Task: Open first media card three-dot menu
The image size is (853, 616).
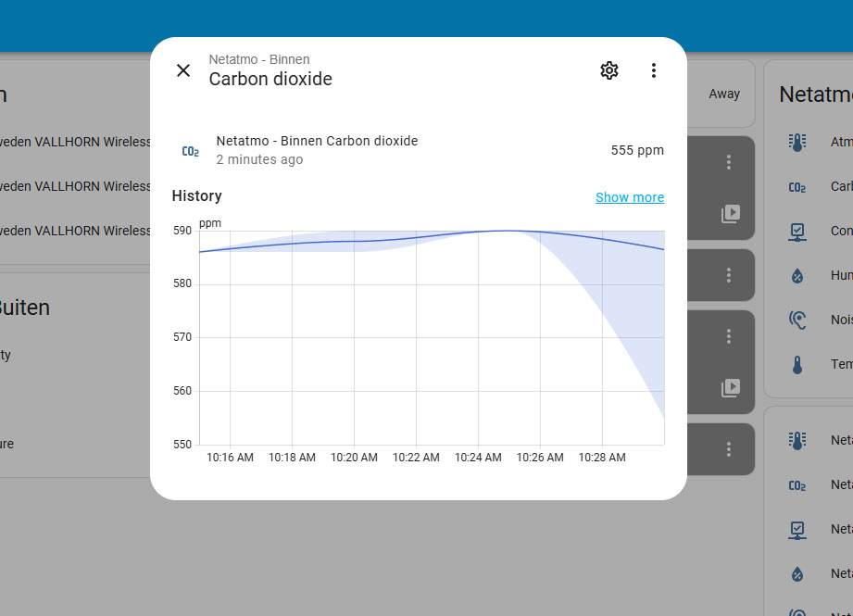Action: click(728, 162)
